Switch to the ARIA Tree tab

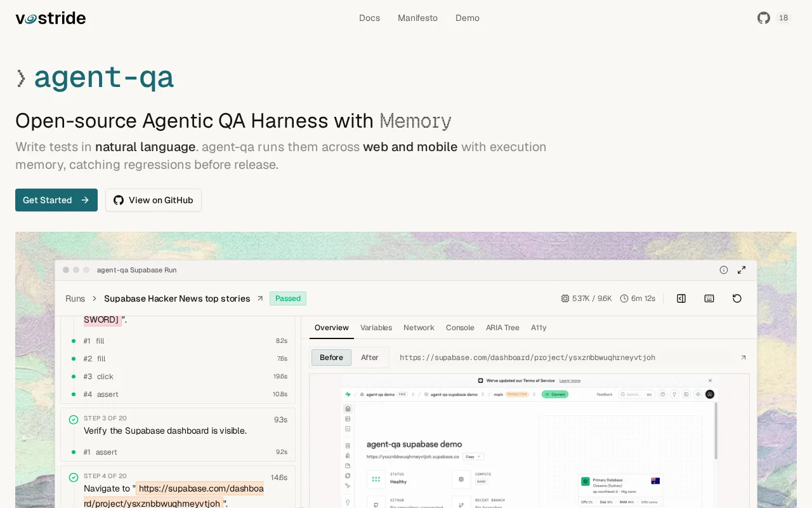(502, 328)
